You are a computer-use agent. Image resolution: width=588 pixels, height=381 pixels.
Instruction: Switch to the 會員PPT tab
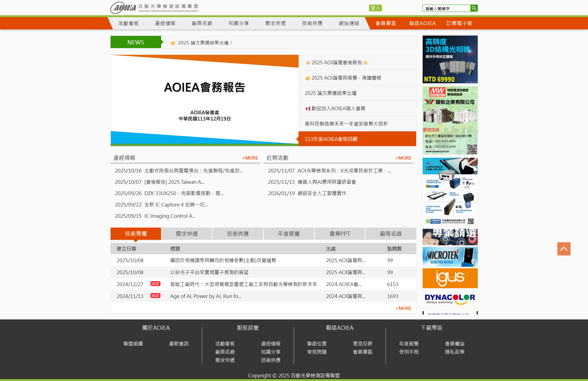340,234
